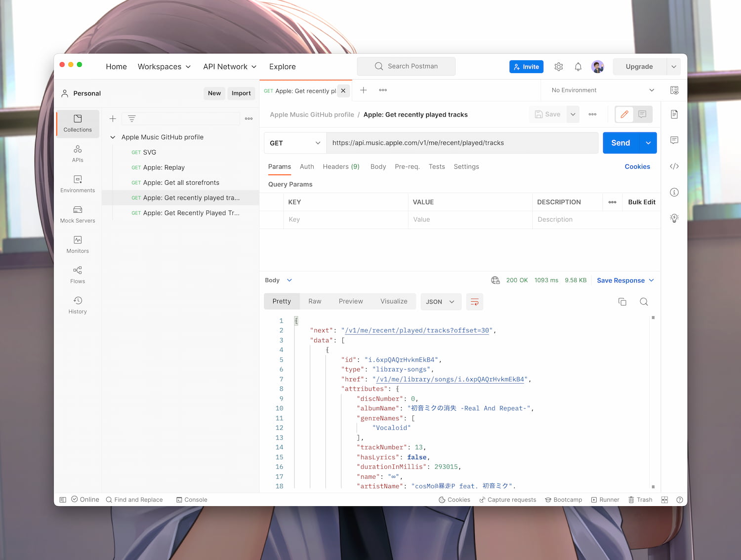Viewport: 741px width, 560px height.
Task: Switch to the Pre-req. tab
Action: coord(408,167)
